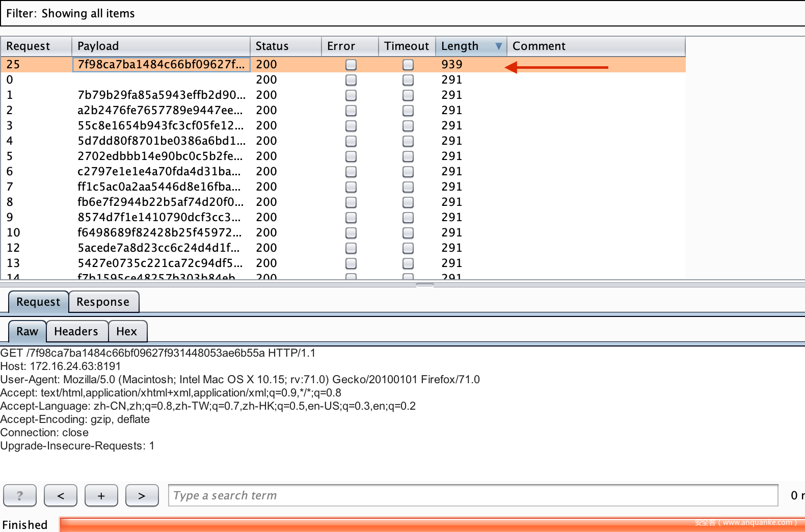Click the search term input field
The height and width of the screenshot is (532, 805).
tap(473, 495)
